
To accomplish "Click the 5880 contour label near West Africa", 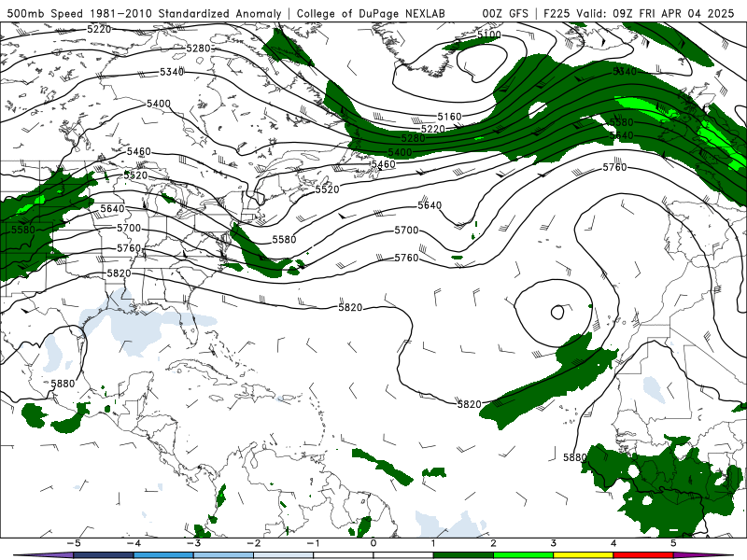I will (x=575, y=457).
